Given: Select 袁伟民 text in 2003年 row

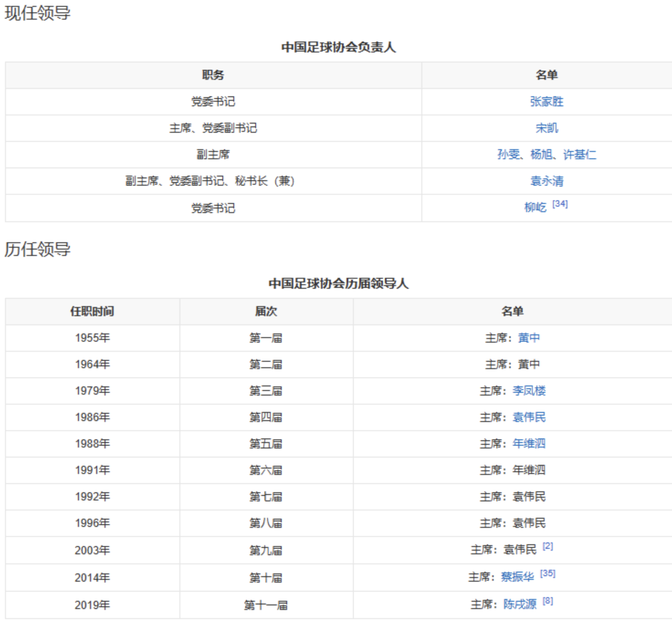Looking at the screenshot, I should pyautogui.click(x=520, y=550).
